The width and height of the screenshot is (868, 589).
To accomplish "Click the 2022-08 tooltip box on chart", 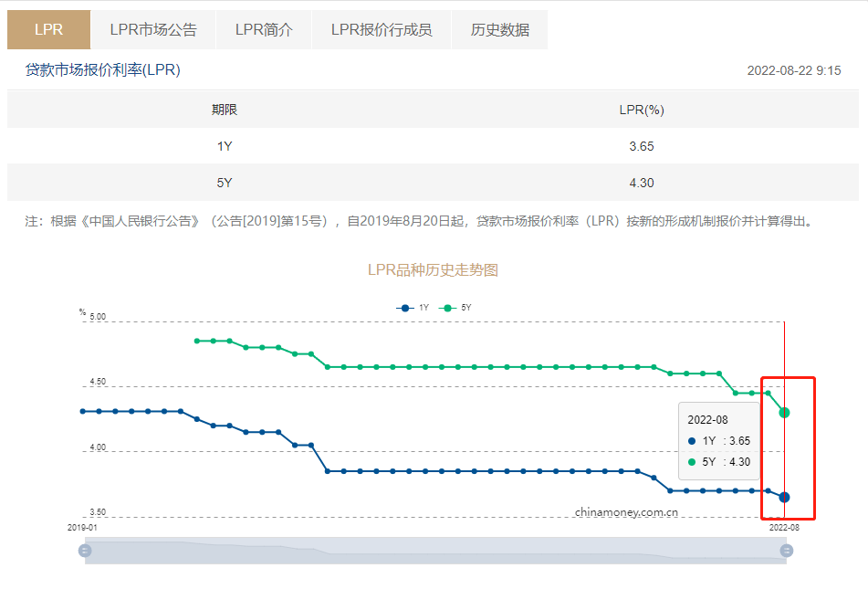I will pos(720,440).
